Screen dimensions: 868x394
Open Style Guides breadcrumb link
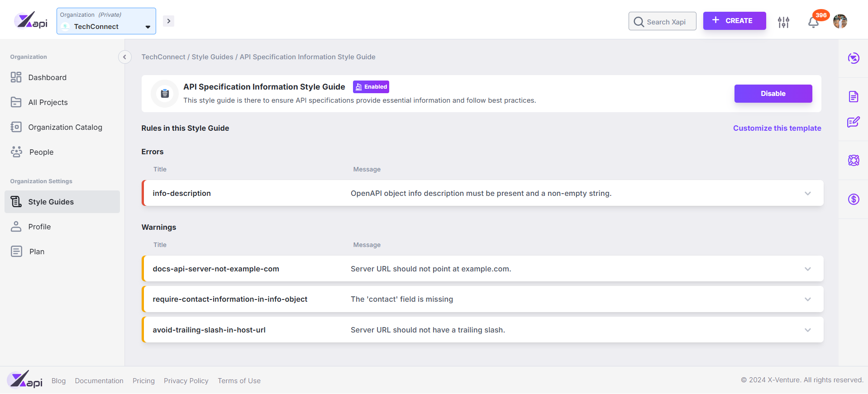point(212,57)
